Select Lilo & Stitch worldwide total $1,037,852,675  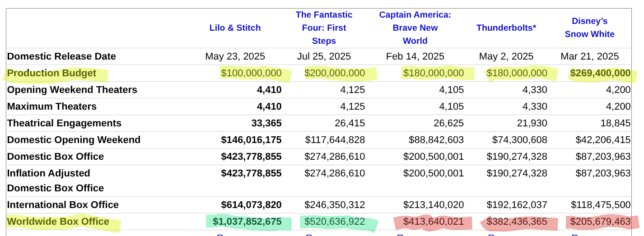247,222
